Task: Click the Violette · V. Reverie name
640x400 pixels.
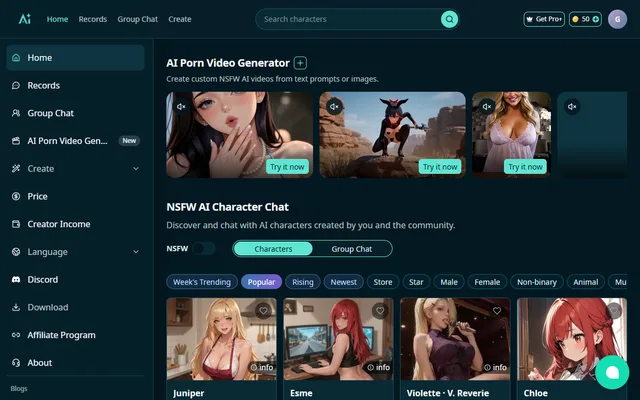Action: click(448, 393)
